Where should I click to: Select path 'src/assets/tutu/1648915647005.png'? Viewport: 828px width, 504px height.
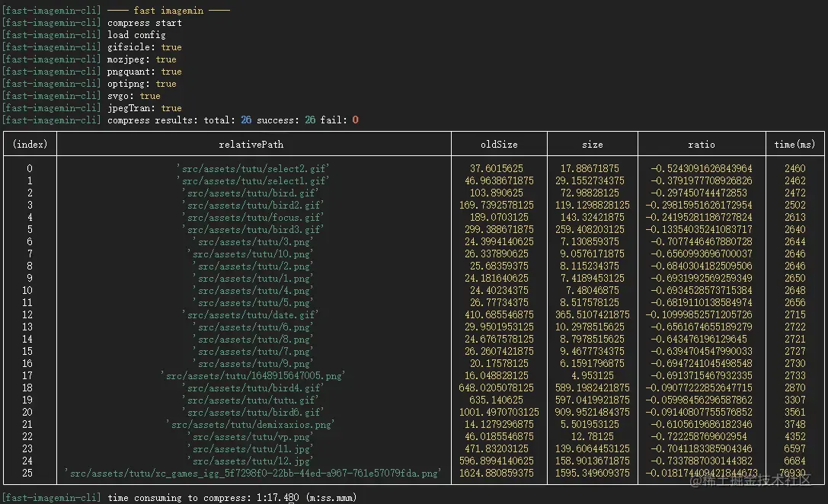point(253,375)
